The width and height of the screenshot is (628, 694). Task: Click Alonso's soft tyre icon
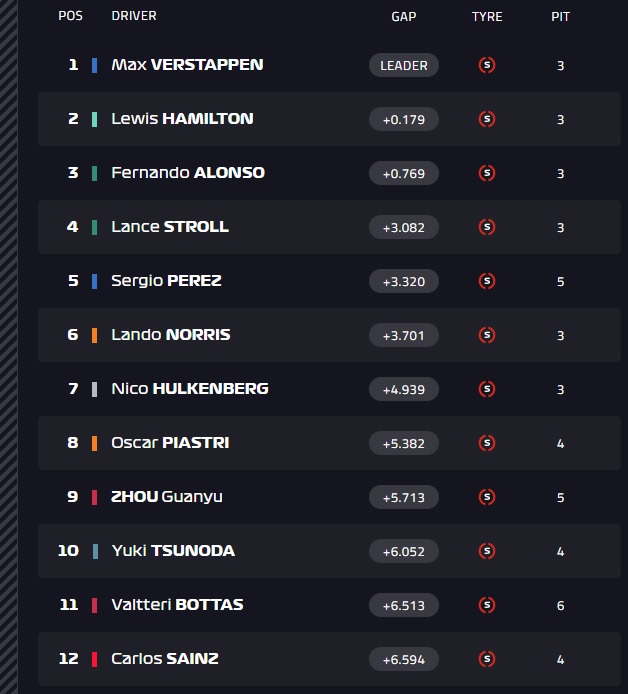click(x=487, y=173)
